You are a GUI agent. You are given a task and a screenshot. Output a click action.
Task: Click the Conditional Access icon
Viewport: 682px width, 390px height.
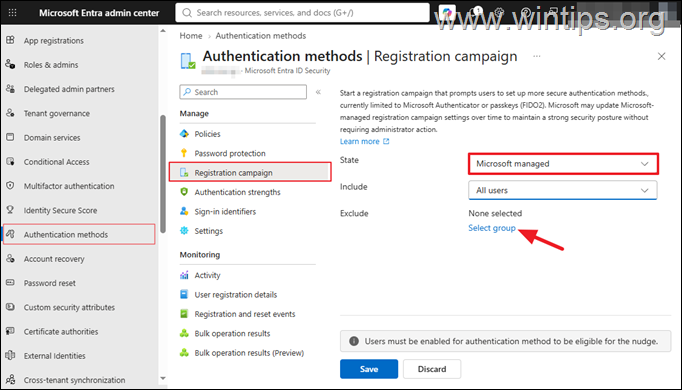click(x=10, y=161)
